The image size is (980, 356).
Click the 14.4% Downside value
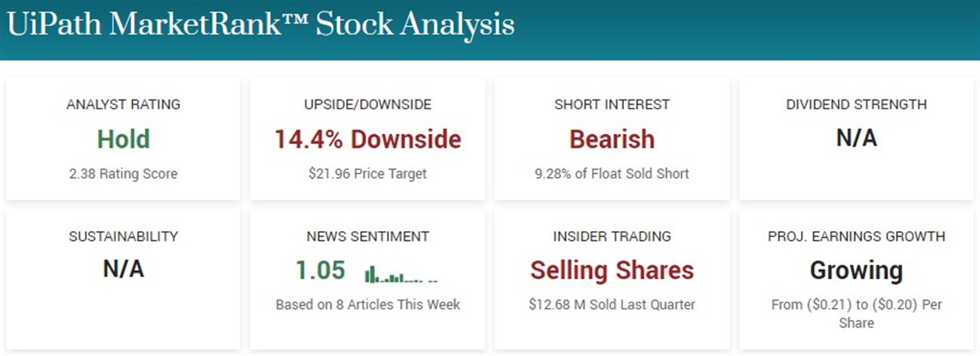pos(367,139)
